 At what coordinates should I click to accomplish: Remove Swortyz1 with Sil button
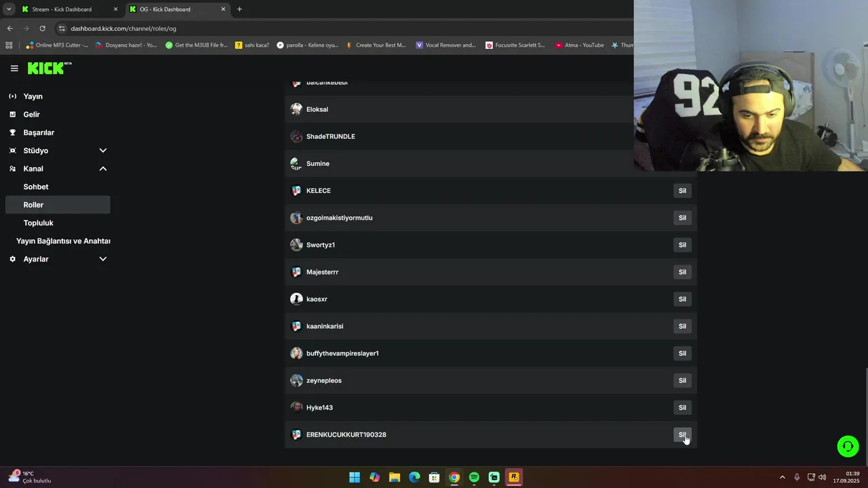point(682,245)
